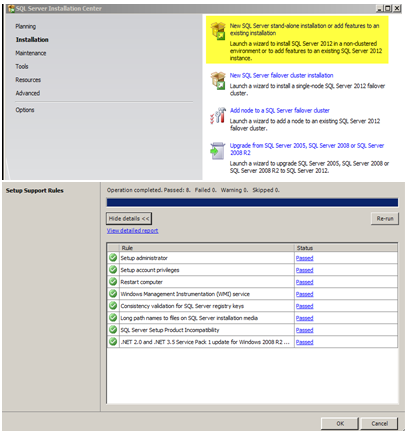405x431 pixels.
Task: Select the Setup account privileges rule text
Action: click(150, 270)
